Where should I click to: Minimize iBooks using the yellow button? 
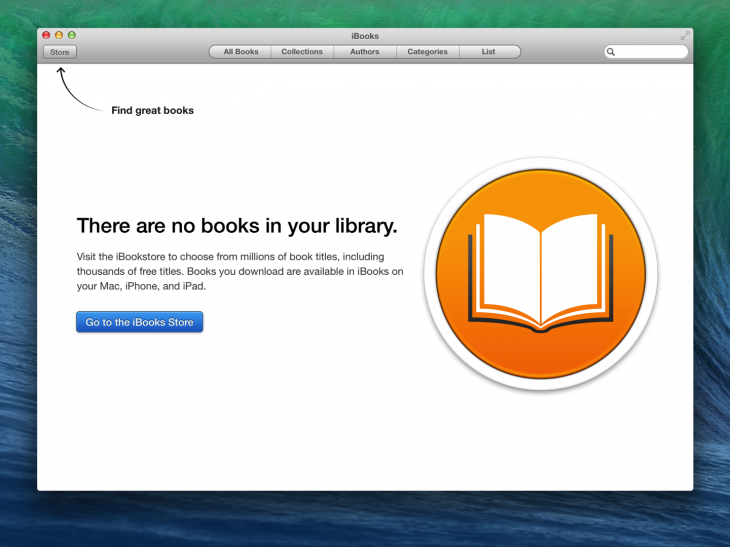(x=59, y=35)
